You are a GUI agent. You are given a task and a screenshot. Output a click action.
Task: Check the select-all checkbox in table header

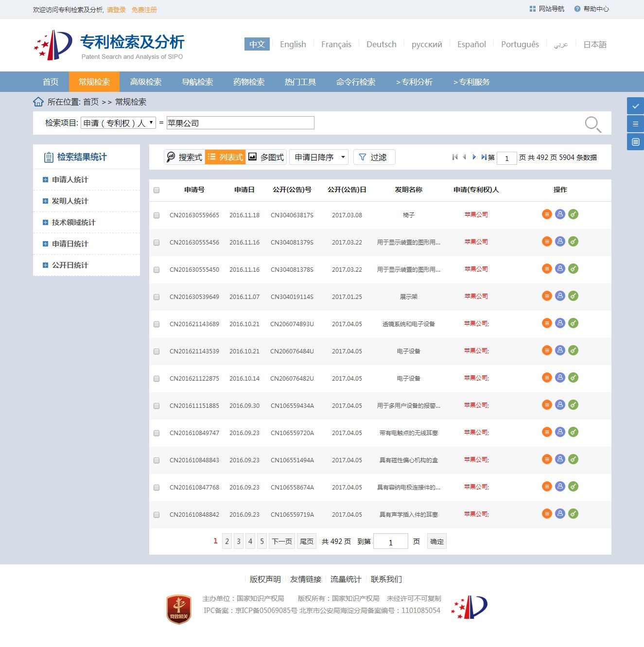tap(156, 190)
